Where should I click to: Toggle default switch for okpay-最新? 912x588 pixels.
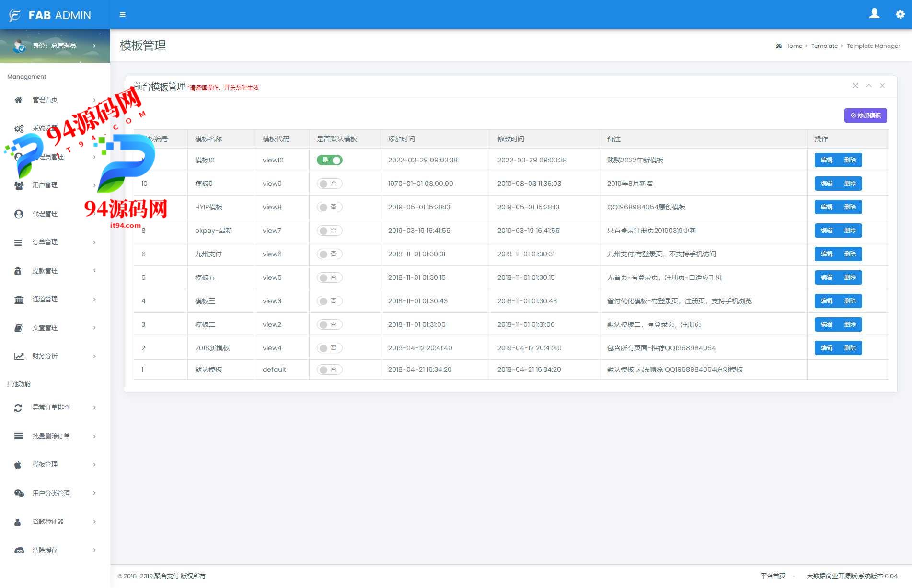coord(330,231)
